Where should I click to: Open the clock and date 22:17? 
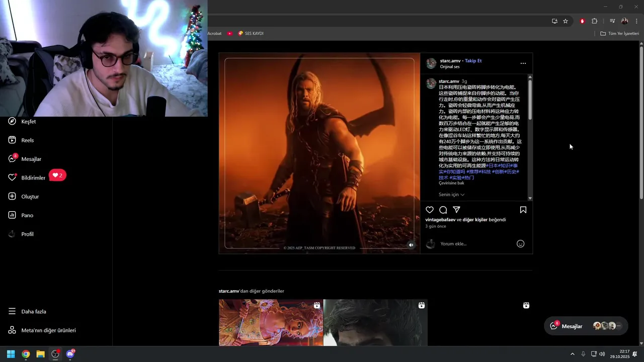620,354
